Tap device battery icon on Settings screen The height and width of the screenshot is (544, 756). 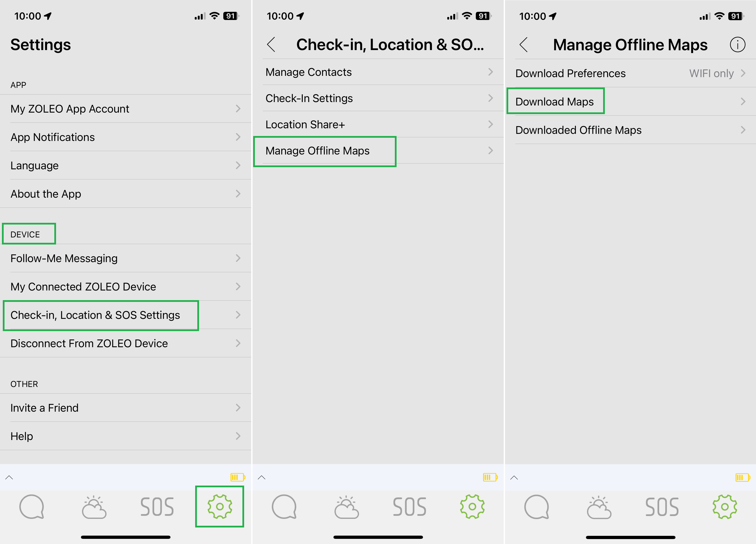click(238, 477)
